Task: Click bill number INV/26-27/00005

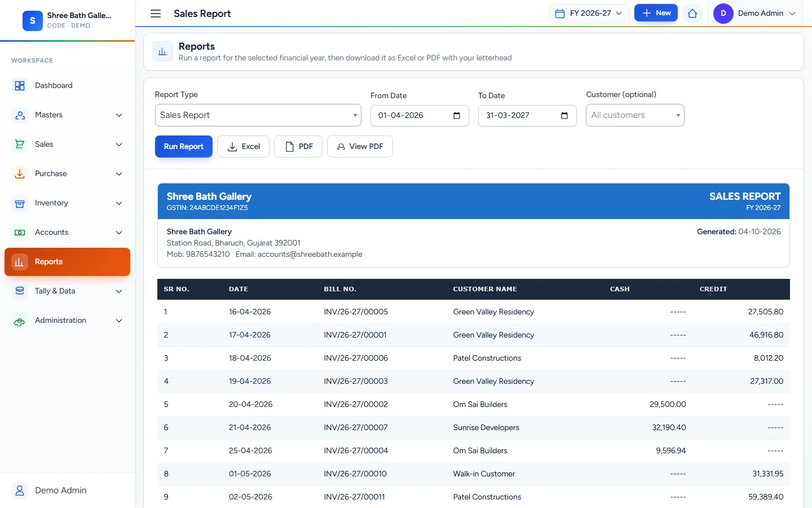Action: click(x=356, y=312)
